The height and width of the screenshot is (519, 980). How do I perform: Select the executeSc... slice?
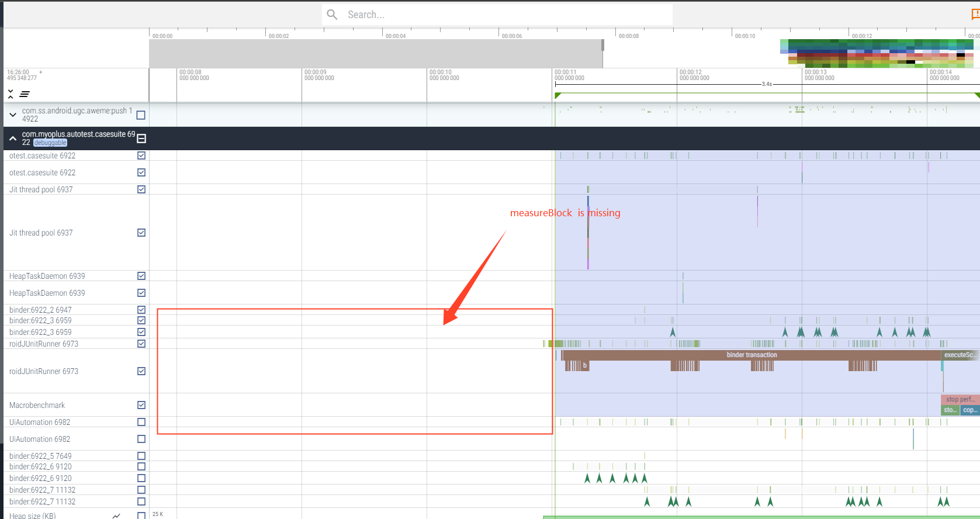959,355
